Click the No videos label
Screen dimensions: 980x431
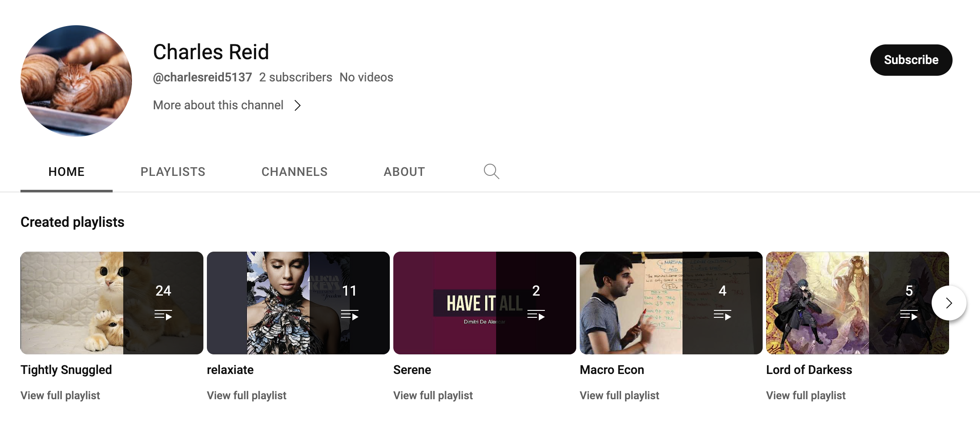tap(366, 77)
